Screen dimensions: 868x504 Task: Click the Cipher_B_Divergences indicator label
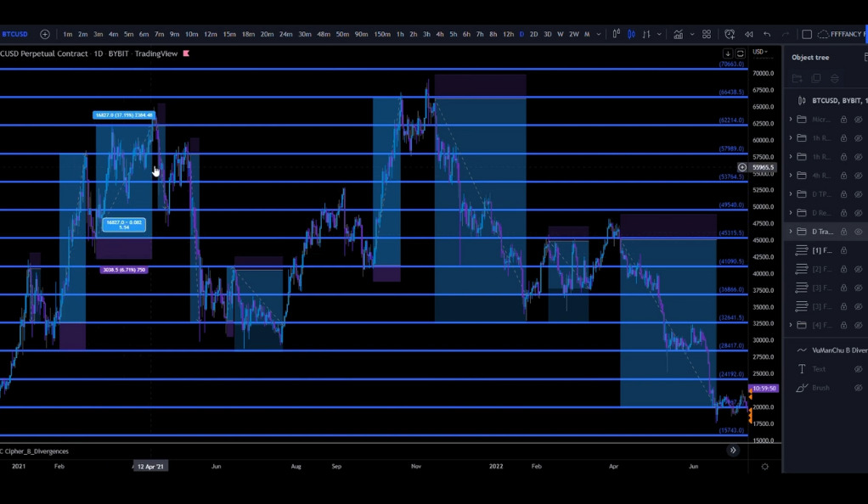pos(35,451)
